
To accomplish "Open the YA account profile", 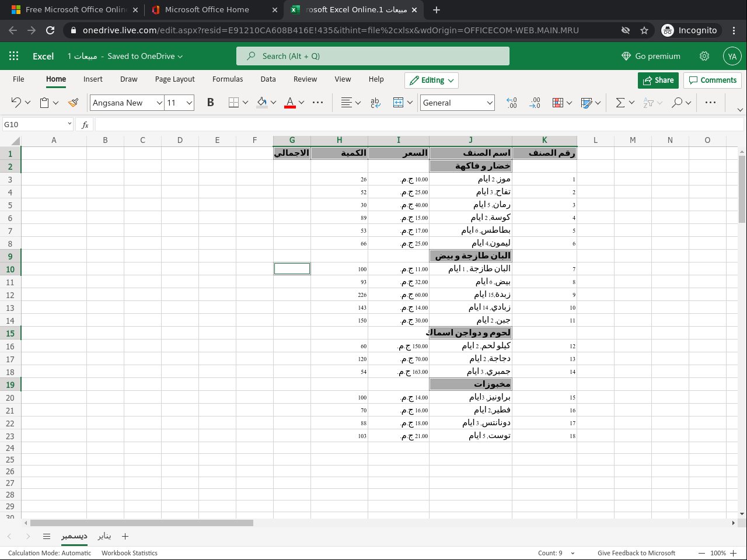I will coord(732,56).
